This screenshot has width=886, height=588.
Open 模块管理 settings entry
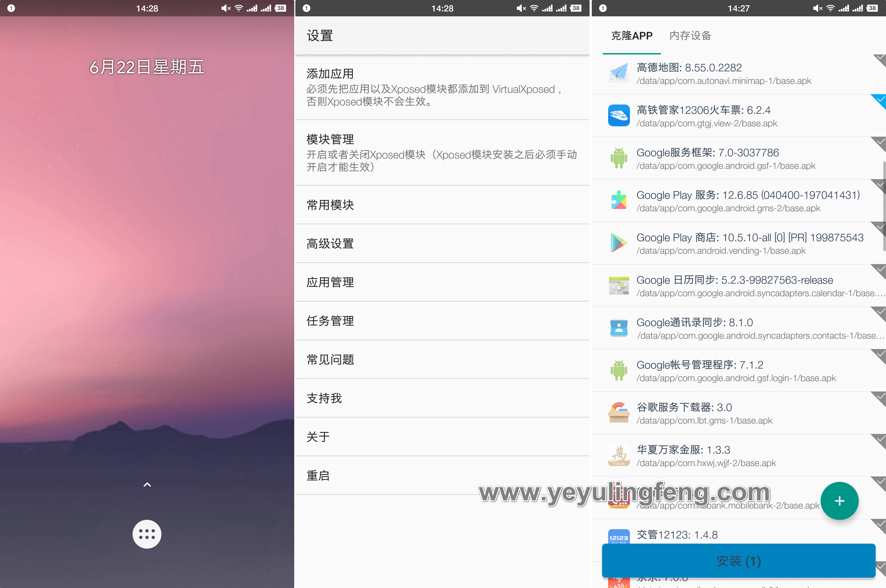click(x=442, y=153)
